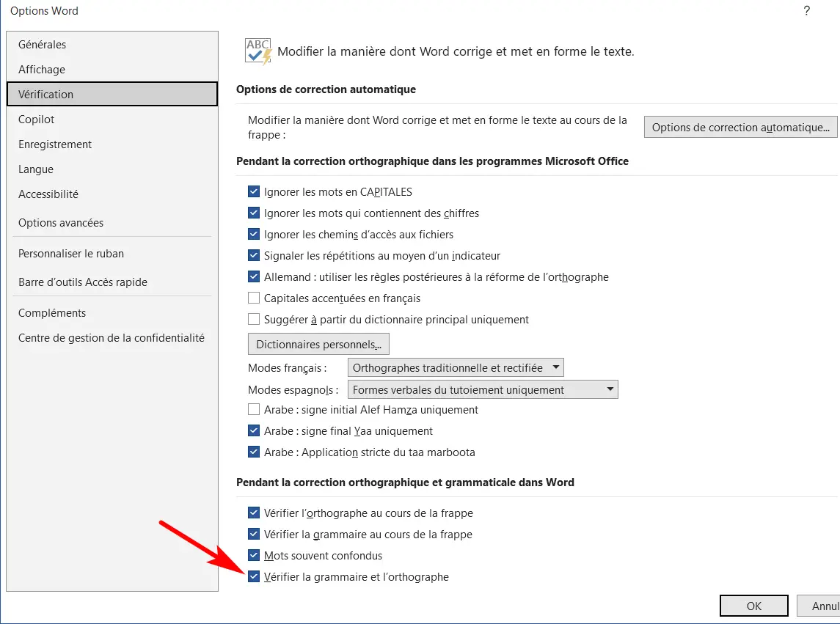Viewport: 840px width, 624px height.
Task: Open the Copilot options category
Action: click(x=112, y=120)
